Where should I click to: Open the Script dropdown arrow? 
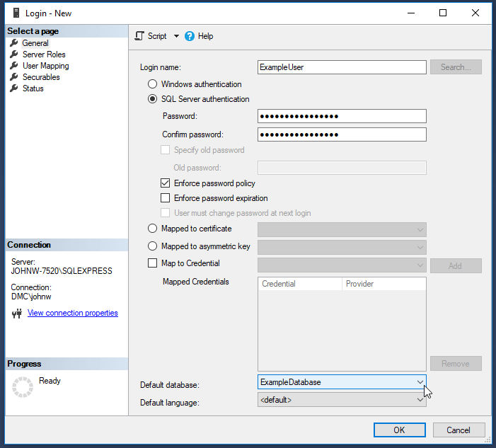(176, 36)
